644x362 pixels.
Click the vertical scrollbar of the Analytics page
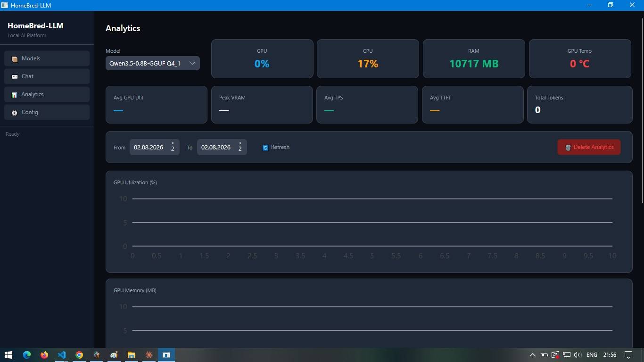[x=643, y=111]
